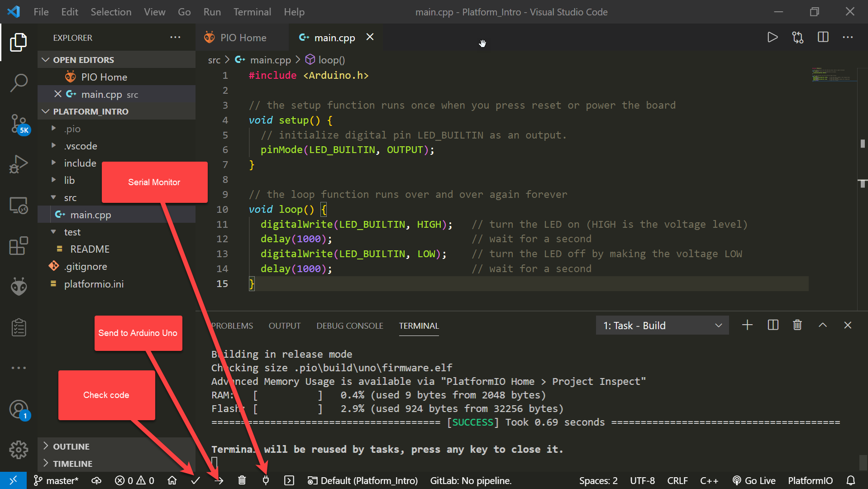Open the PlatformIO new terminal icon
Viewport: 868px width, 489px height.
click(x=289, y=480)
